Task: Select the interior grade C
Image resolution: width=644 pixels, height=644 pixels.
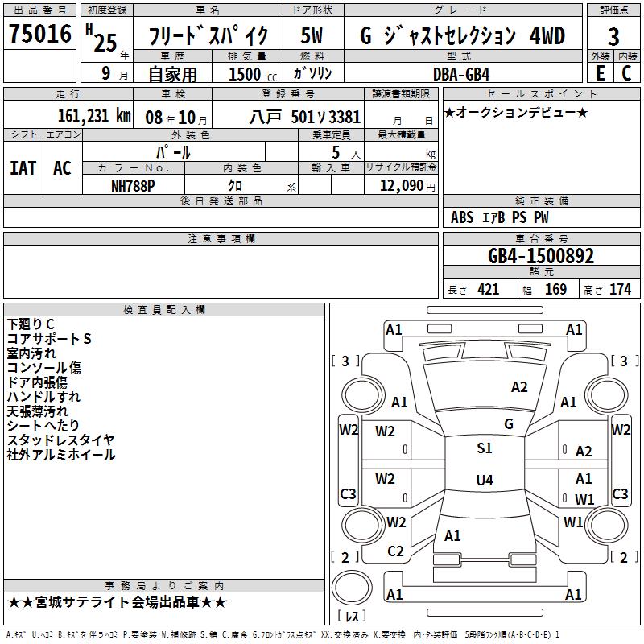Action: [x=626, y=73]
